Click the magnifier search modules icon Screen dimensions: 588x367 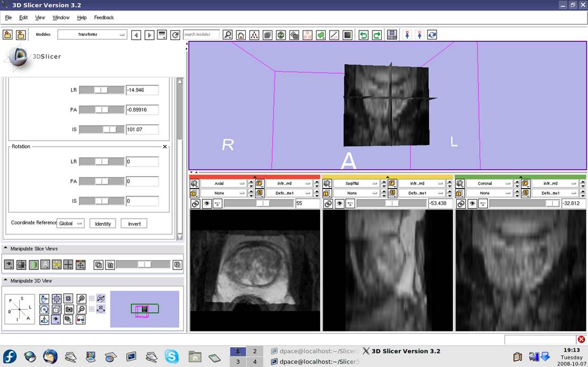[228, 35]
